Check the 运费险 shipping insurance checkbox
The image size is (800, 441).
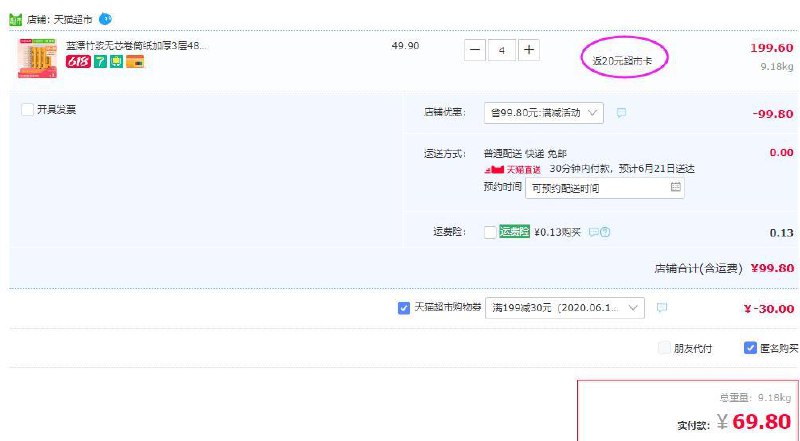490,232
